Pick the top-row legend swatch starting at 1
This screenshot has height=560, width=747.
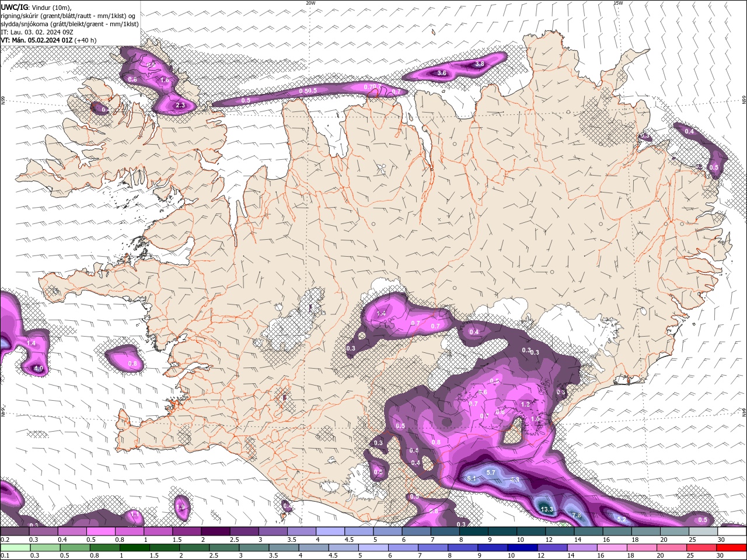point(158,531)
